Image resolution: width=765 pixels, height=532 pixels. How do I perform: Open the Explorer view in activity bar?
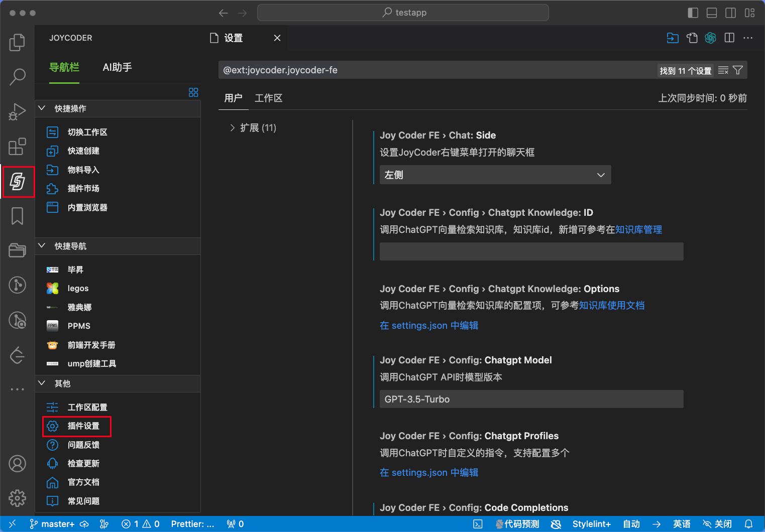point(17,42)
